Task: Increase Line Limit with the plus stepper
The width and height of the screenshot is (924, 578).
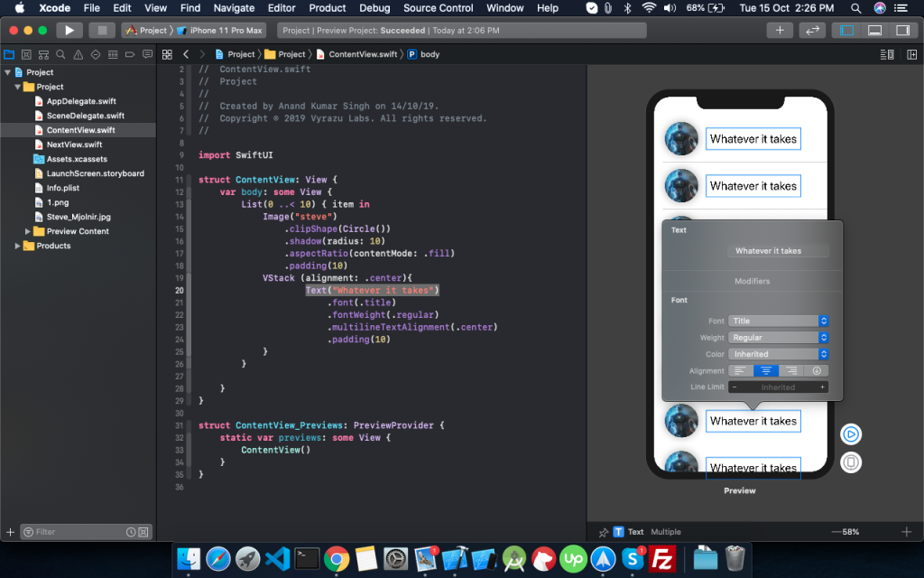Action: (822, 387)
